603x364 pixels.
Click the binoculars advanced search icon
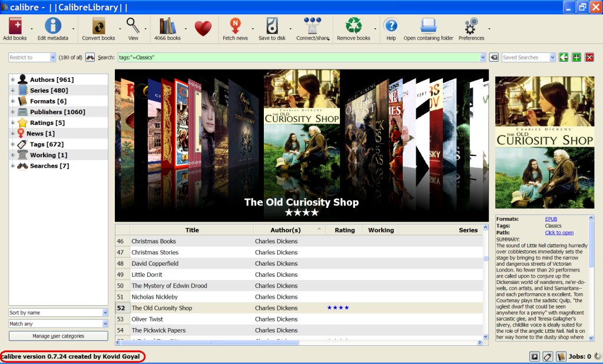point(90,57)
